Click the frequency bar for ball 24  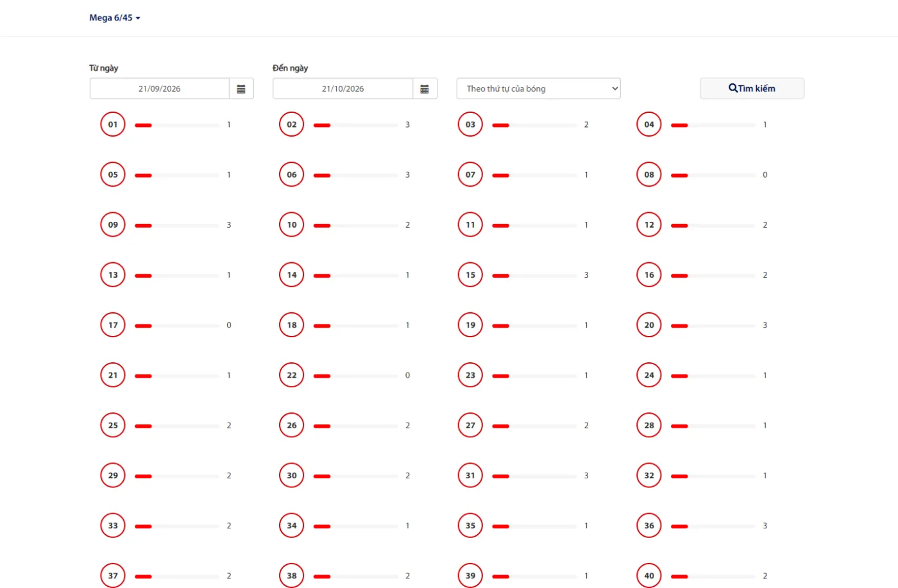713,376
